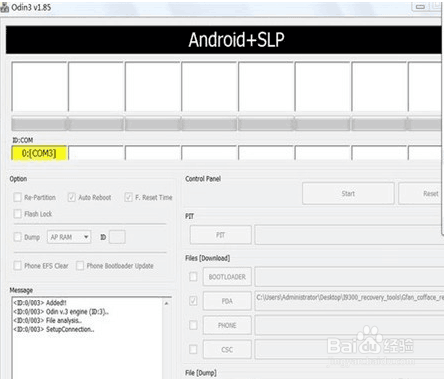The image size is (444, 379).
Task: Check the CSC file checkbox
Action: tap(193, 349)
